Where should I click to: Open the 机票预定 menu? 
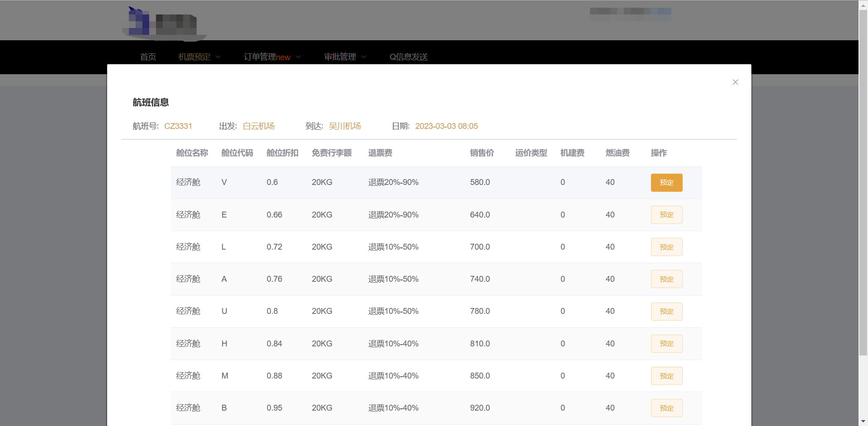tap(194, 57)
